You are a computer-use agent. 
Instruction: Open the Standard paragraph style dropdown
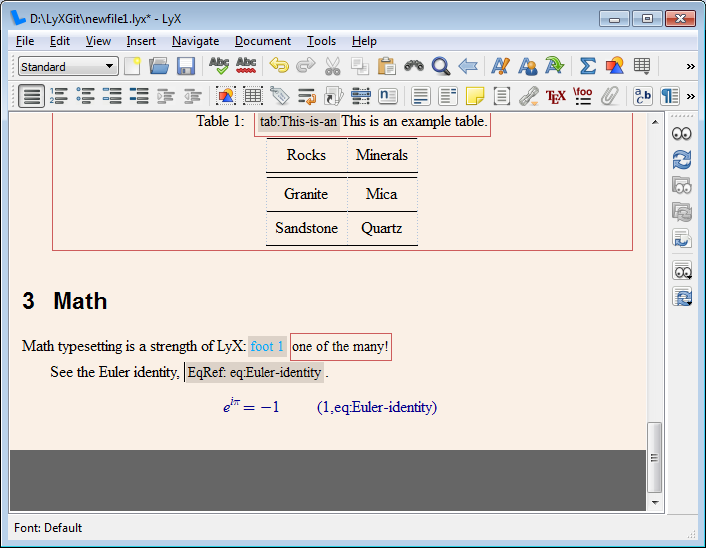coord(68,67)
